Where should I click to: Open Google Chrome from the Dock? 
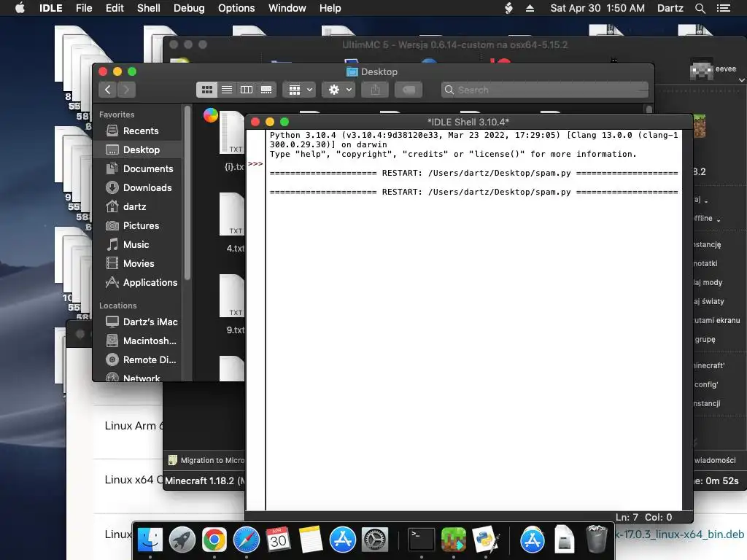214,540
